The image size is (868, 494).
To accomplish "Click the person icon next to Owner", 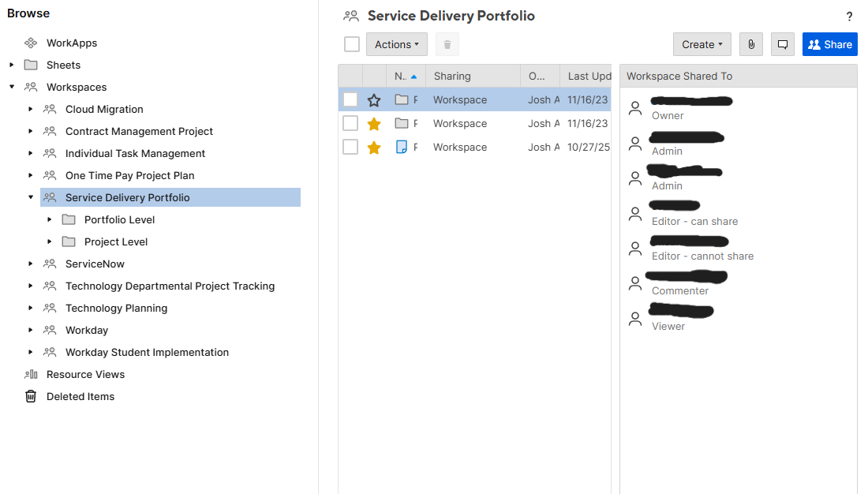I will [x=635, y=108].
